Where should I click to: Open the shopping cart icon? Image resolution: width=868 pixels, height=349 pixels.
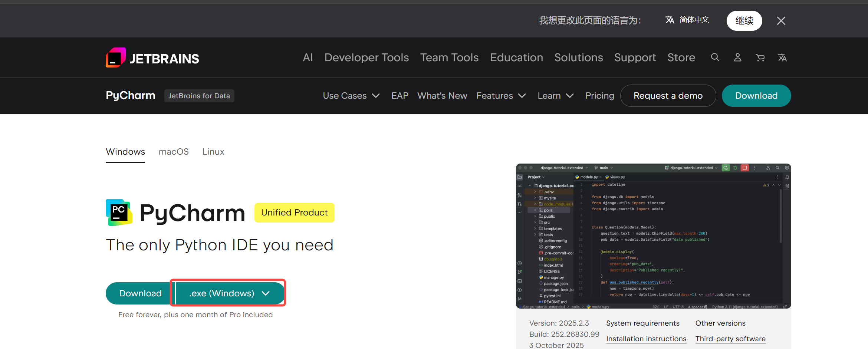pos(760,57)
